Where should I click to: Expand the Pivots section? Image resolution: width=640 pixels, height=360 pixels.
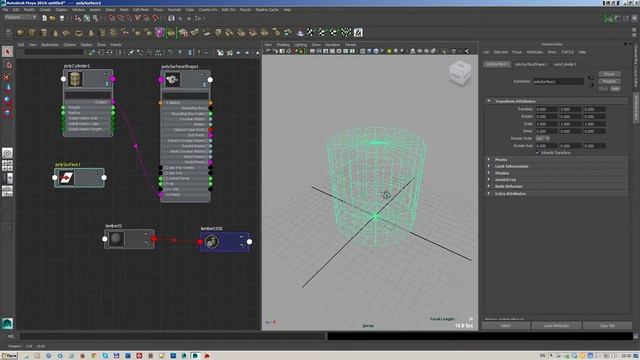489,160
